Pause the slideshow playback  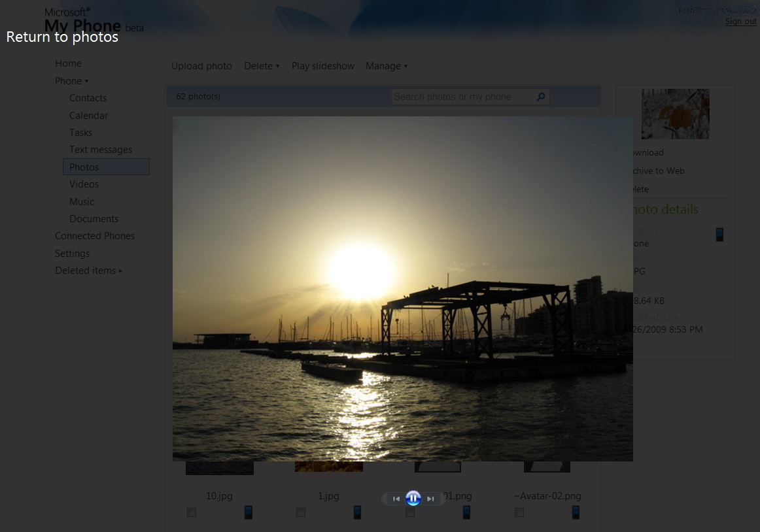[x=413, y=498]
